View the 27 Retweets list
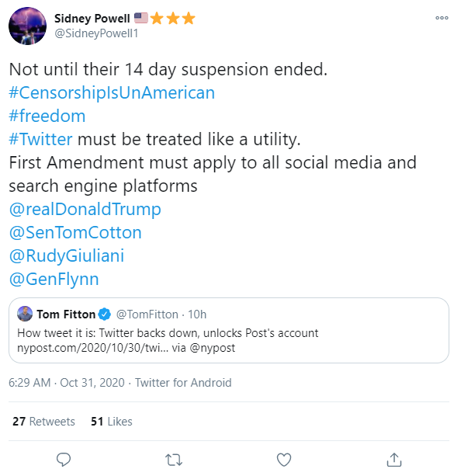This screenshot has height=476, width=461. (x=43, y=422)
